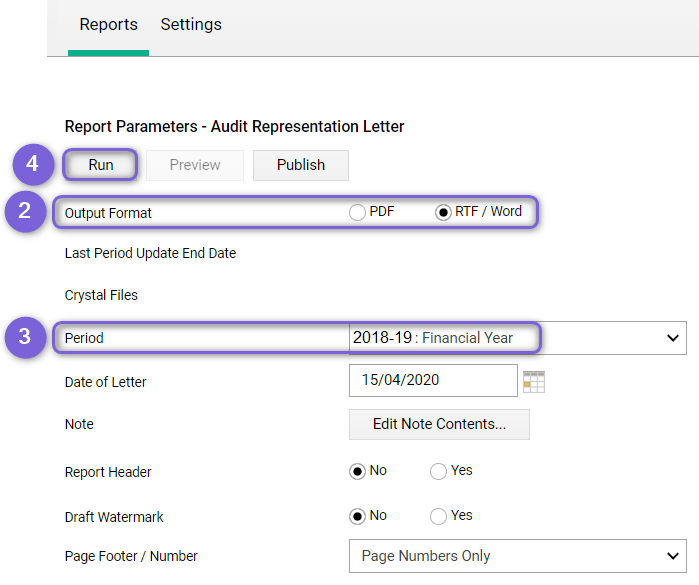Viewport: 699px width, 585px height.
Task: Set Report Header to Yes
Action: [438, 471]
